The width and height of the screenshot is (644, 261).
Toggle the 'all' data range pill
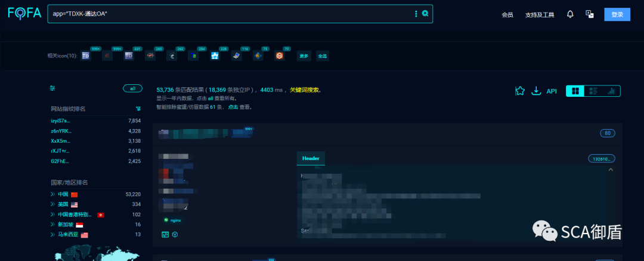click(x=132, y=88)
